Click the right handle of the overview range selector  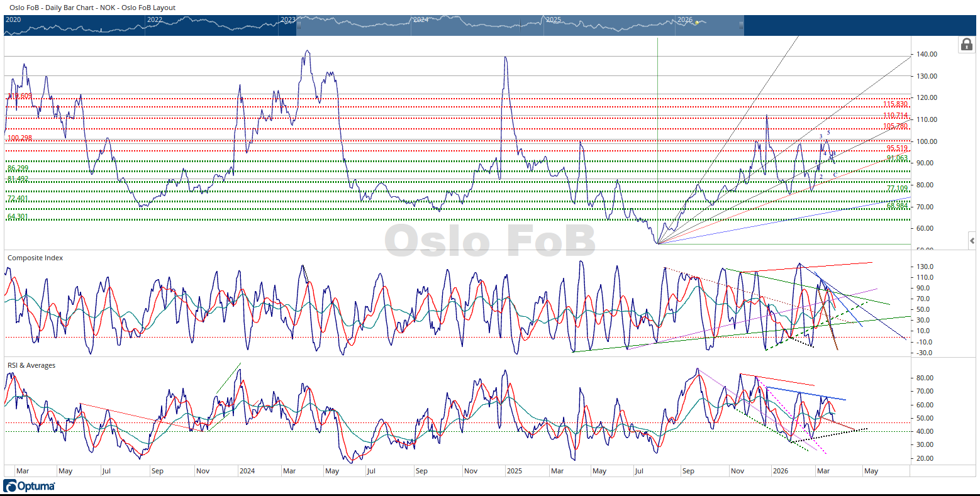coord(741,25)
